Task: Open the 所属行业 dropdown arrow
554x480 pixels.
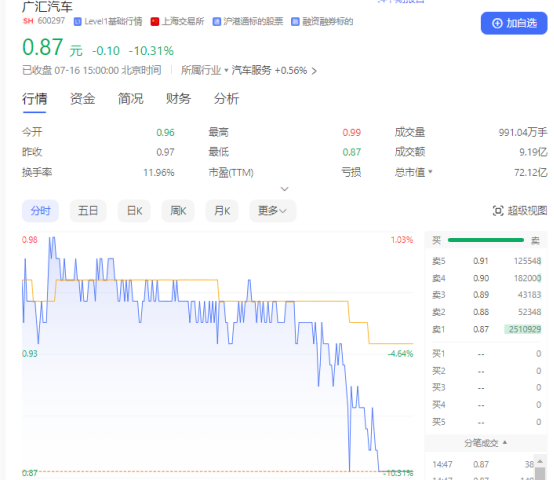Action: tap(226, 70)
